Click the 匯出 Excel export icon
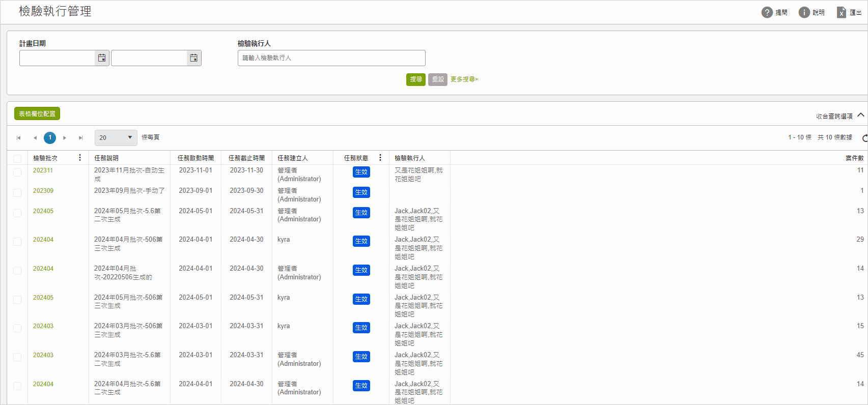This screenshot has width=868, height=405. (842, 12)
